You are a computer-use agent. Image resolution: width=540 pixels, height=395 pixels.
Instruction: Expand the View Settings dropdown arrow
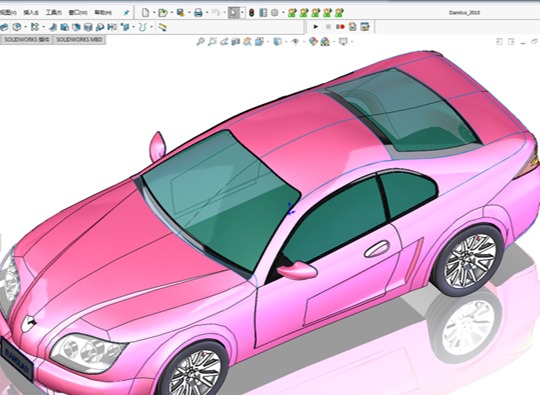[352, 42]
